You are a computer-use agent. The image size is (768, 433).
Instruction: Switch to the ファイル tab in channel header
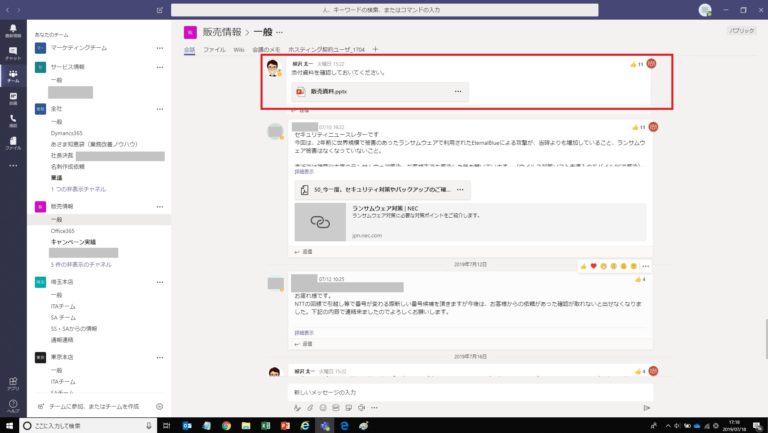click(x=214, y=49)
